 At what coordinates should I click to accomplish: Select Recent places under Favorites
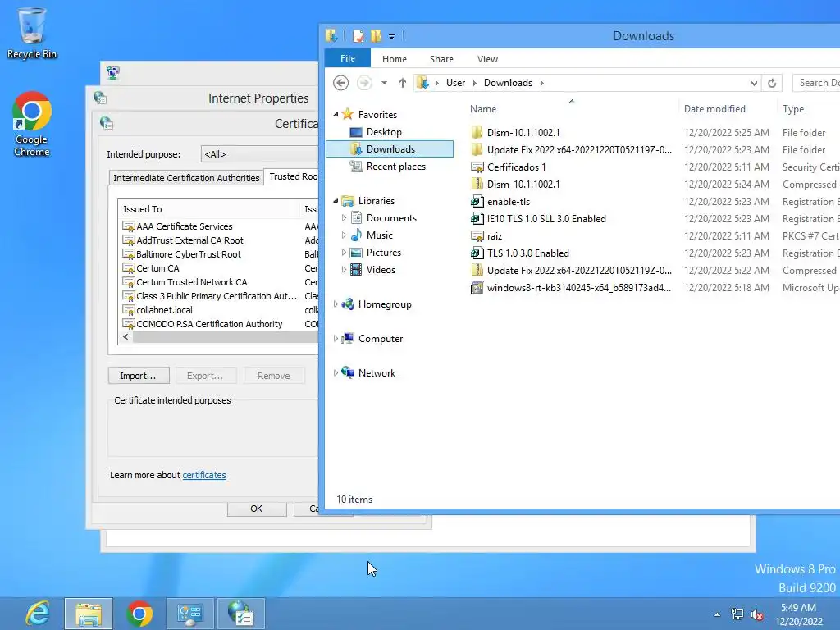click(396, 167)
